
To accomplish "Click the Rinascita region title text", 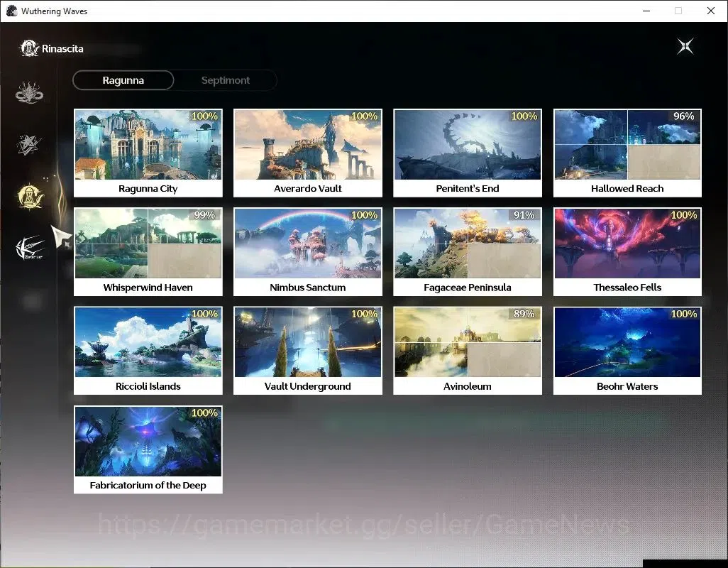I will click(x=62, y=49).
